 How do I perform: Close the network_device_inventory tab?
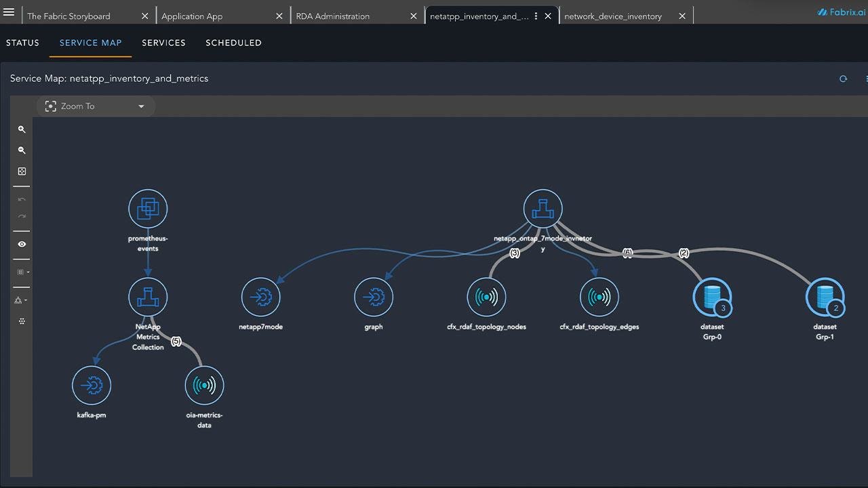coord(682,16)
